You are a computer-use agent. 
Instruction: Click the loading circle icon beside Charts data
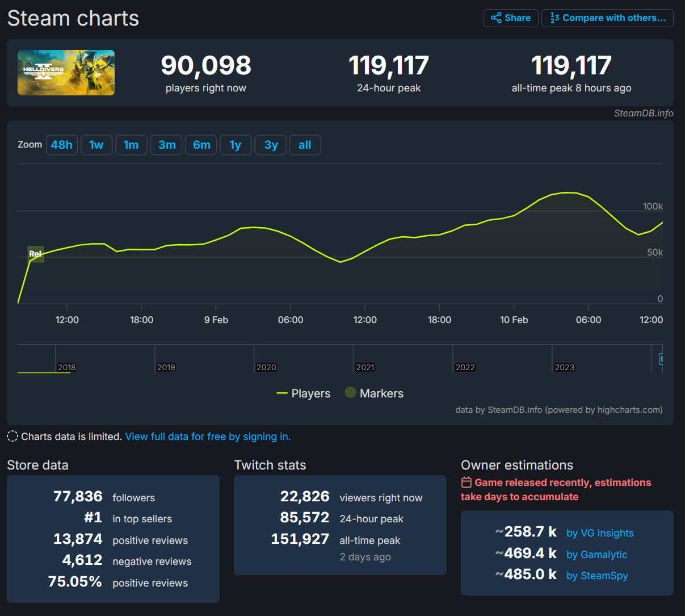12,437
